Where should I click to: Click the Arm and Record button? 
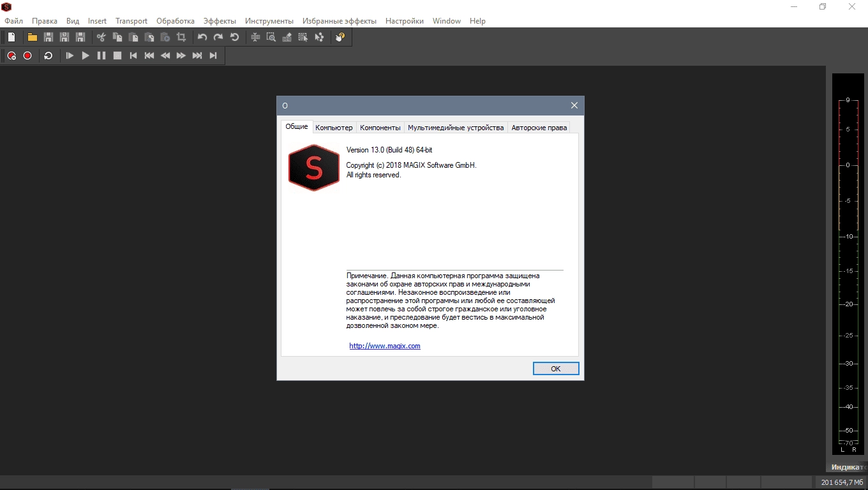[x=11, y=56]
